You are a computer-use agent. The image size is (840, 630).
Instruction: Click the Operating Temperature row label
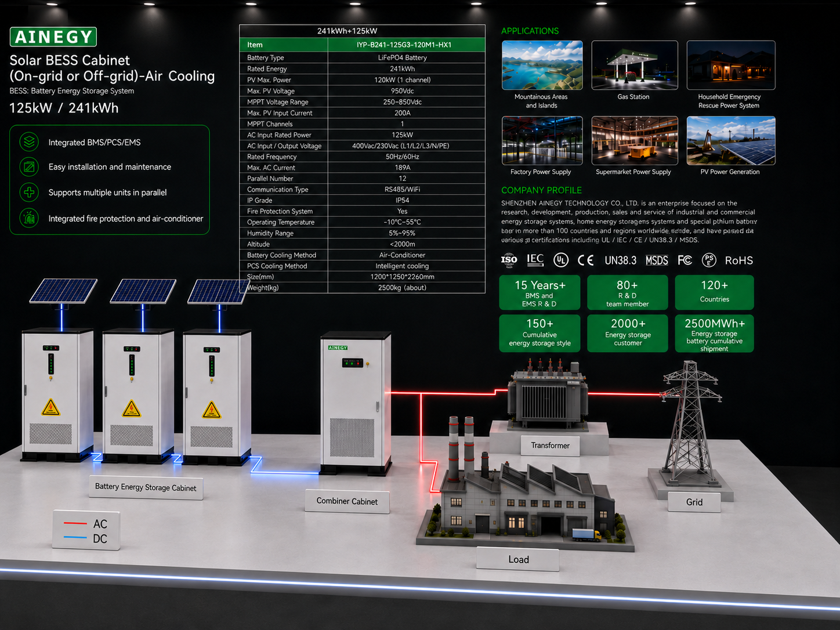coord(281,222)
